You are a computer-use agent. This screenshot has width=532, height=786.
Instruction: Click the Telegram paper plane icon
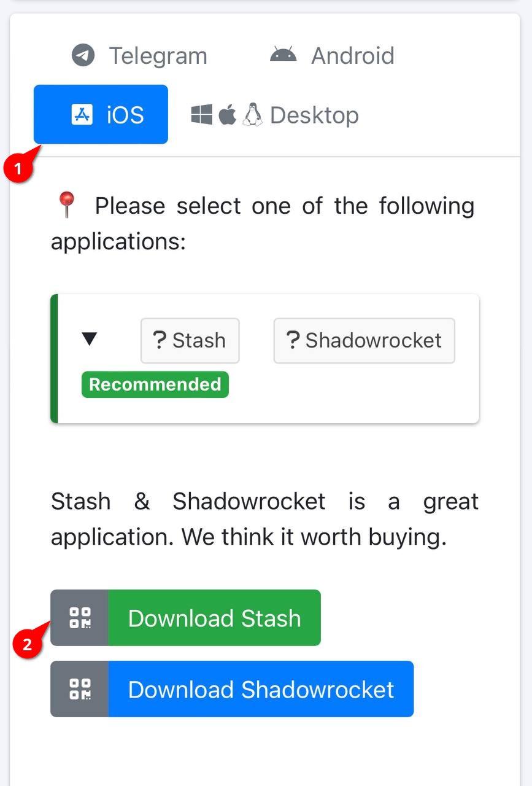(x=83, y=55)
